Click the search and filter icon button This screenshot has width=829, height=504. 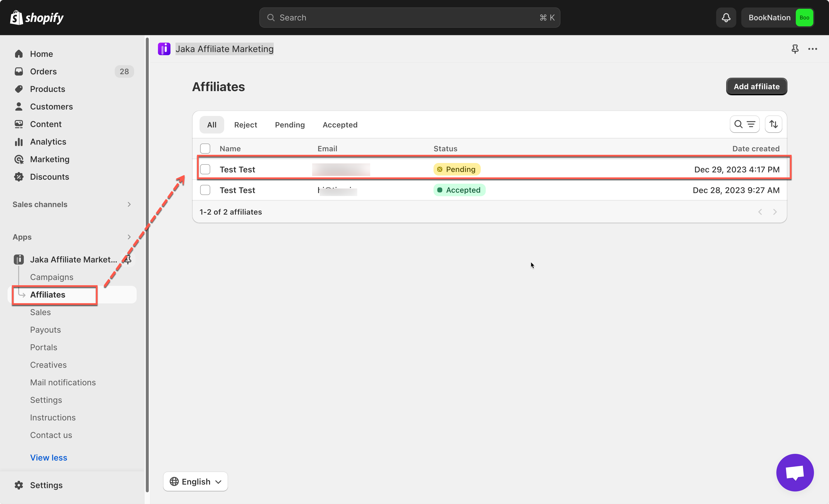(x=744, y=125)
